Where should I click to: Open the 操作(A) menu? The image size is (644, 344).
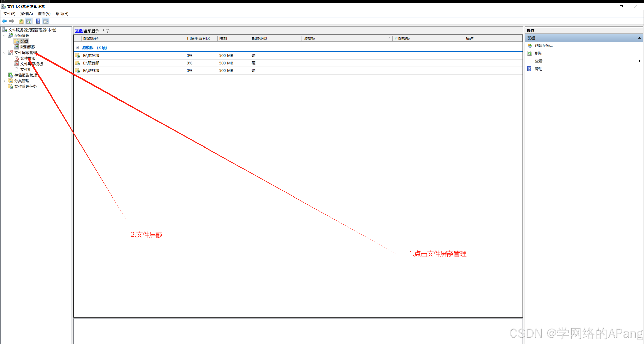click(26, 14)
